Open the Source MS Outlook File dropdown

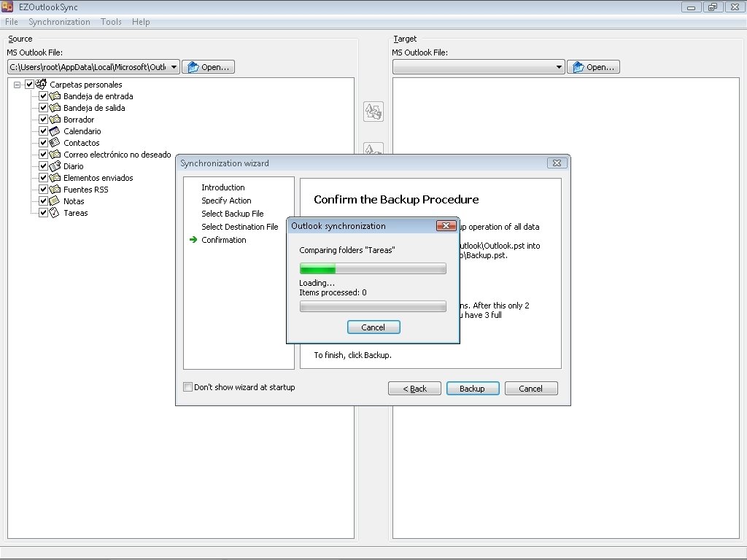coord(174,67)
